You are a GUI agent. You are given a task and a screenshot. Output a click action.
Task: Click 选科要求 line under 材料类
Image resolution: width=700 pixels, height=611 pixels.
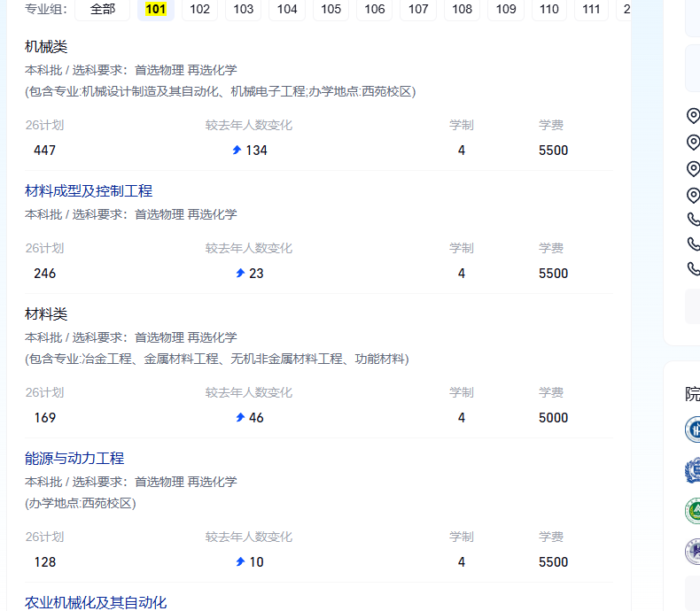click(x=131, y=337)
